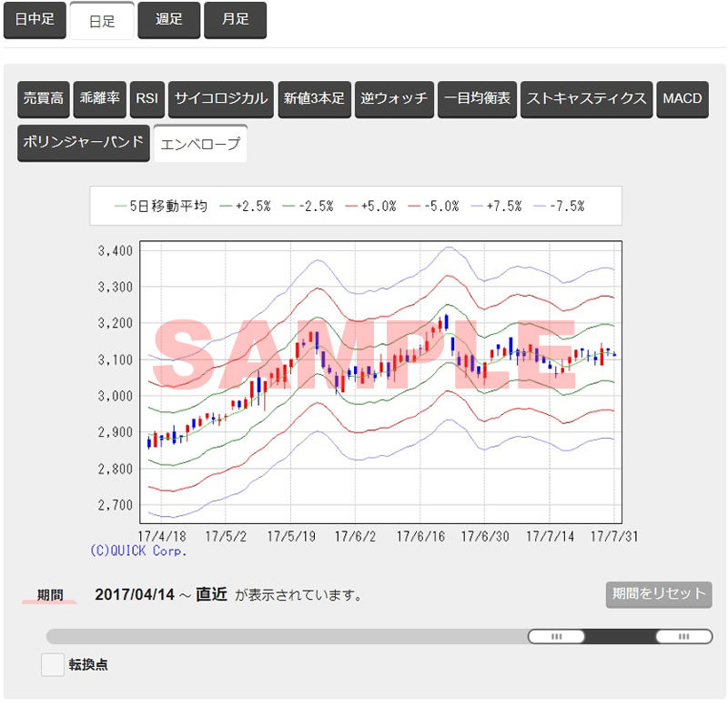This screenshot has width=728, height=708.
Task: Click the 直近 latest date text
Action: click(x=211, y=595)
